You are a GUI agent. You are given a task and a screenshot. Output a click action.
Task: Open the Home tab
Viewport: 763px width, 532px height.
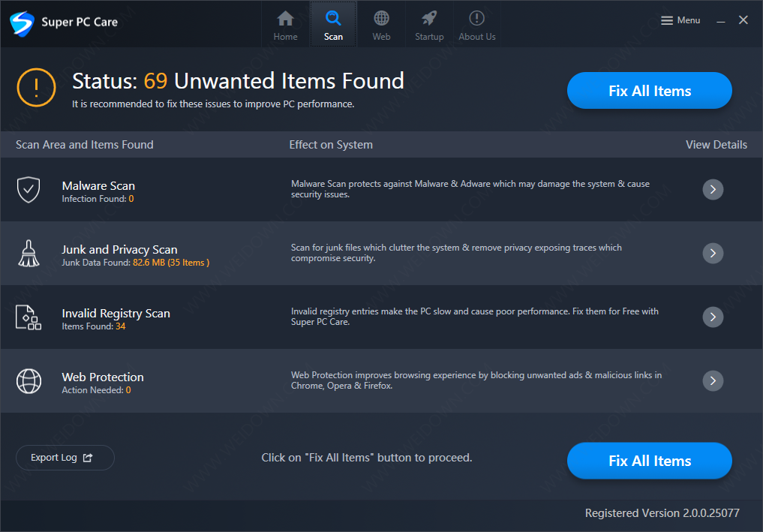click(x=285, y=24)
